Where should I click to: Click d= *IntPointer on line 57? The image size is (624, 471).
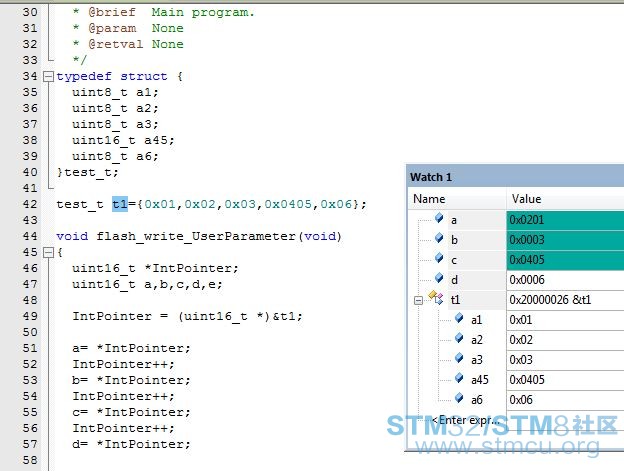click(x=131, y=444)
